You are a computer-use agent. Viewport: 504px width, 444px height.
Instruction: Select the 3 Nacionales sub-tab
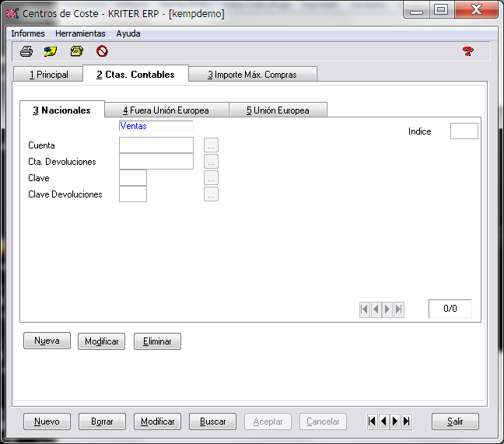coord(61,110)
